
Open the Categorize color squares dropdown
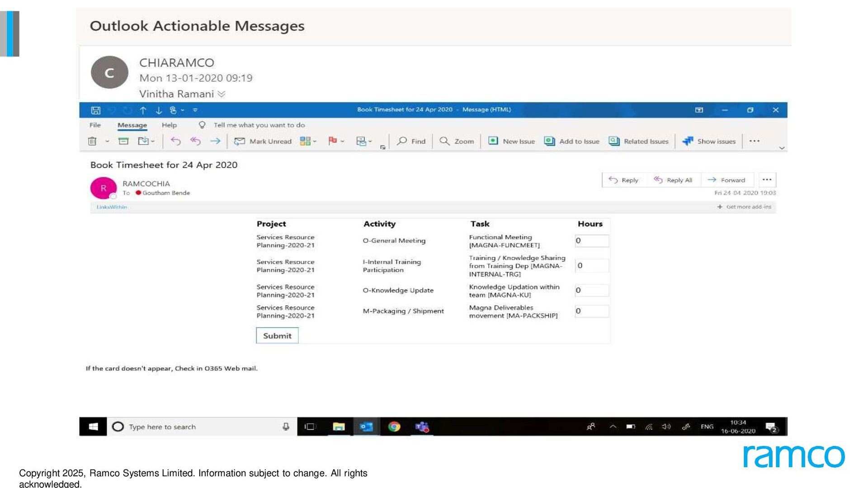click(x=308, y=141)
